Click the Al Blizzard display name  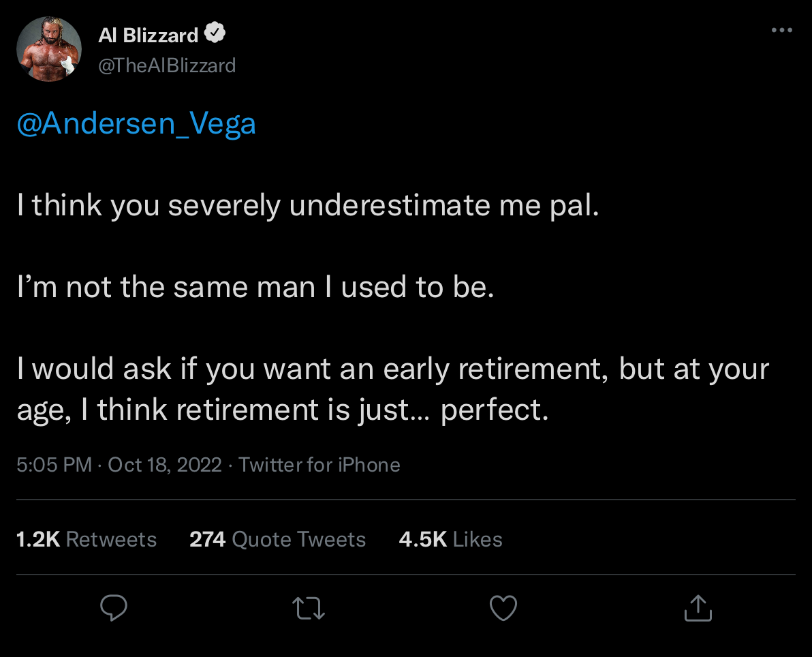point(148,34)
